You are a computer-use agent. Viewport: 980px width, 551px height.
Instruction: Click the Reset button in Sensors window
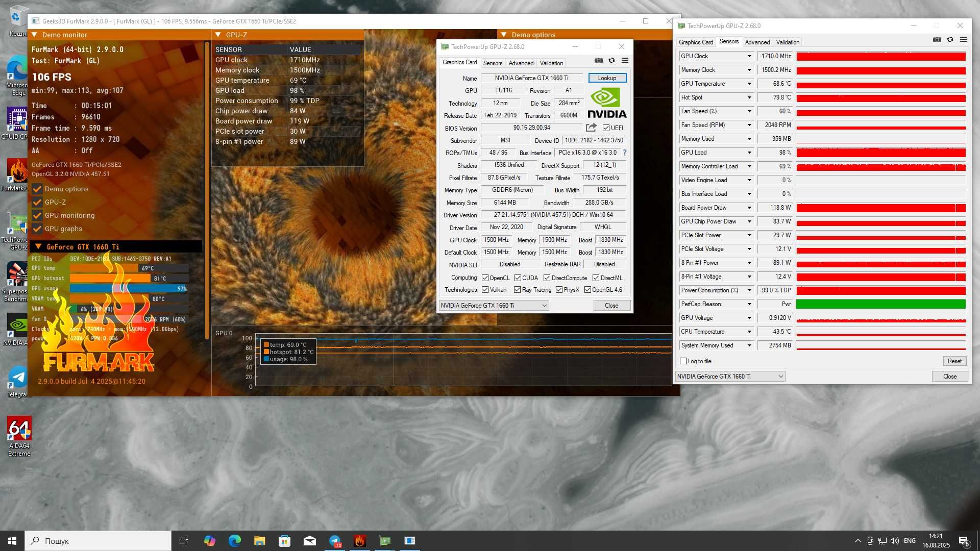point(954,361)
